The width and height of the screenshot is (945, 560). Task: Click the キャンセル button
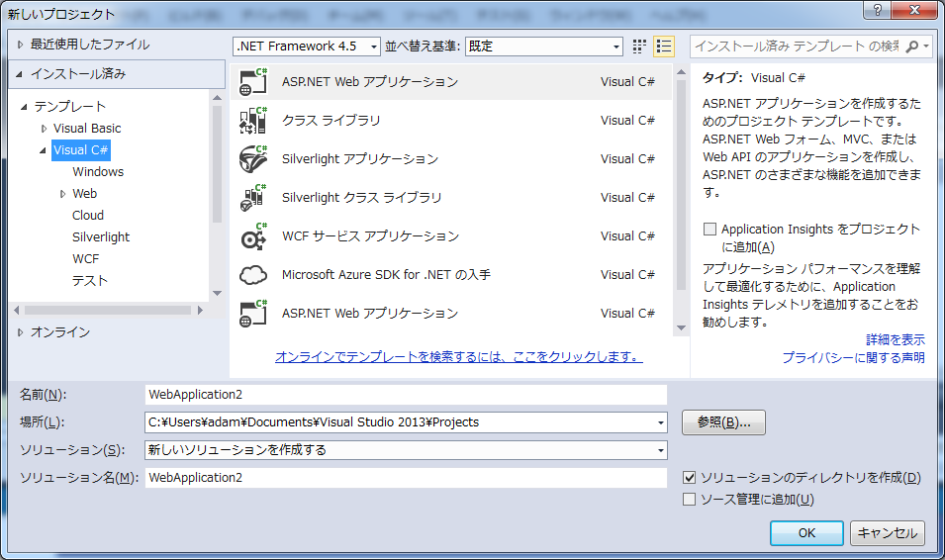point(888,533)
